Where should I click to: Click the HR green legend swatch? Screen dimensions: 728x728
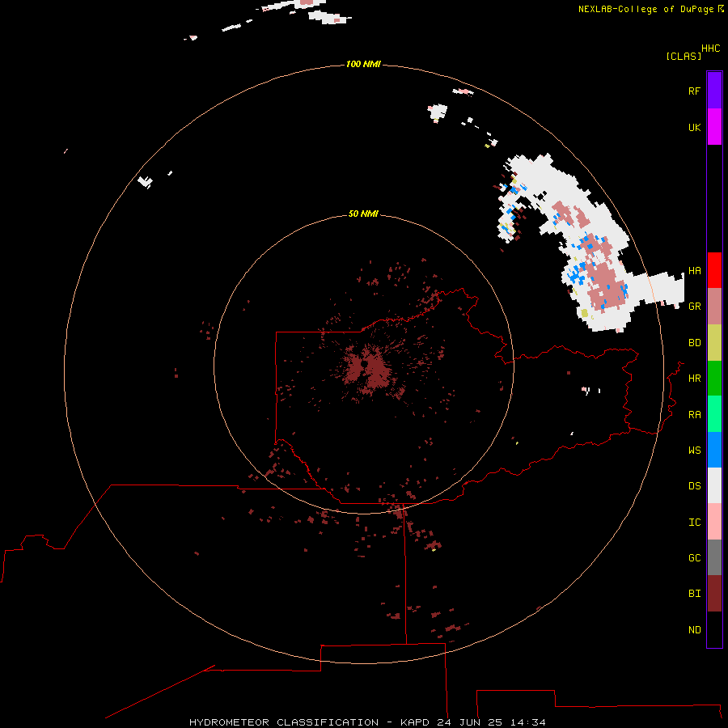click(x=714, y=379)
